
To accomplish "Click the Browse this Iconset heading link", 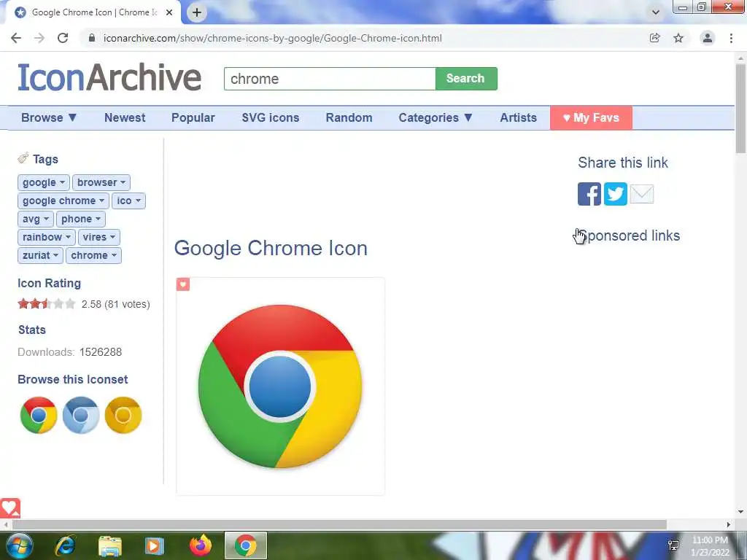I will pyautogui.click(x=73, y=379).
